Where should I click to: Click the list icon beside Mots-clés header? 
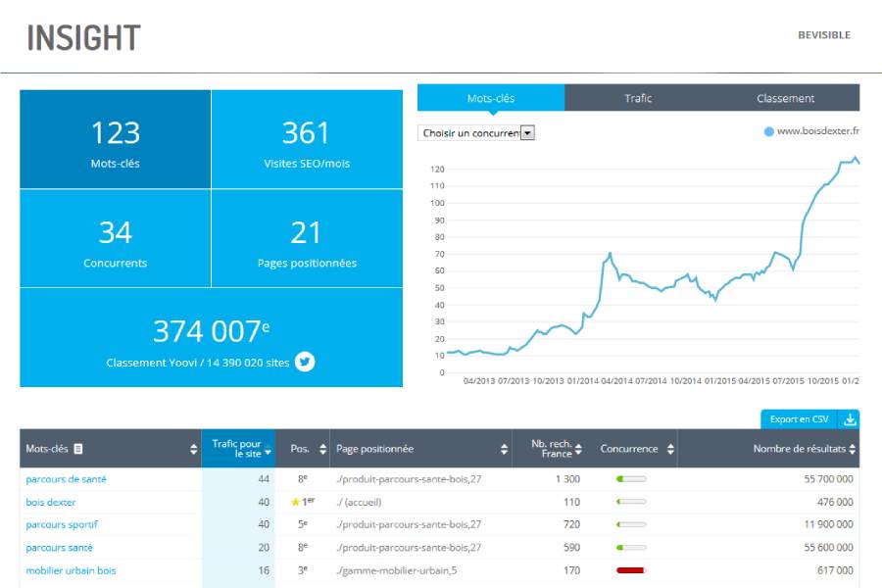78,449
